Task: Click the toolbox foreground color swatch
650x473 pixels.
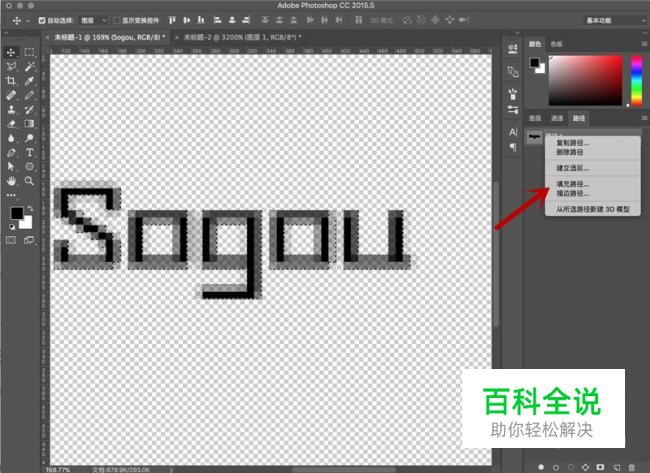Action: [x=17, y=213]
